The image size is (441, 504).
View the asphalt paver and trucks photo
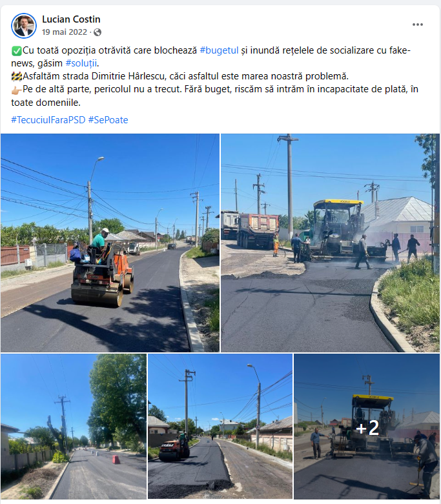click(x=331, y=243)
